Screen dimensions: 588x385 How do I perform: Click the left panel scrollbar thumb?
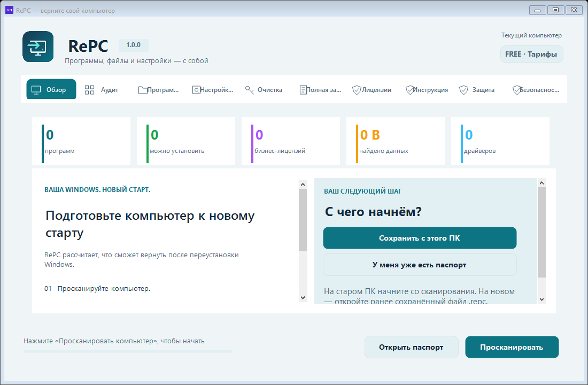click(303, 220)
